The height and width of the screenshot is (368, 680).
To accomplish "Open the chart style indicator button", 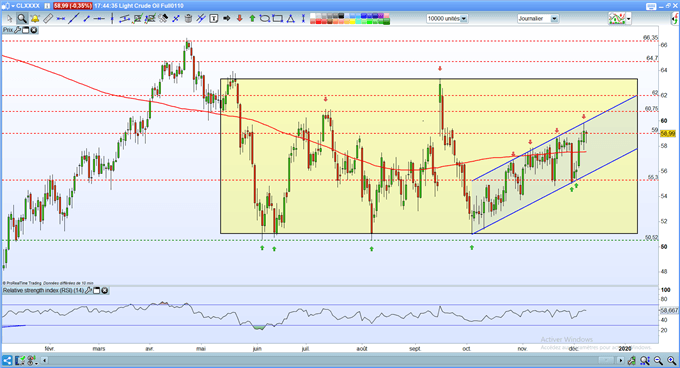I will click(617, 19).
